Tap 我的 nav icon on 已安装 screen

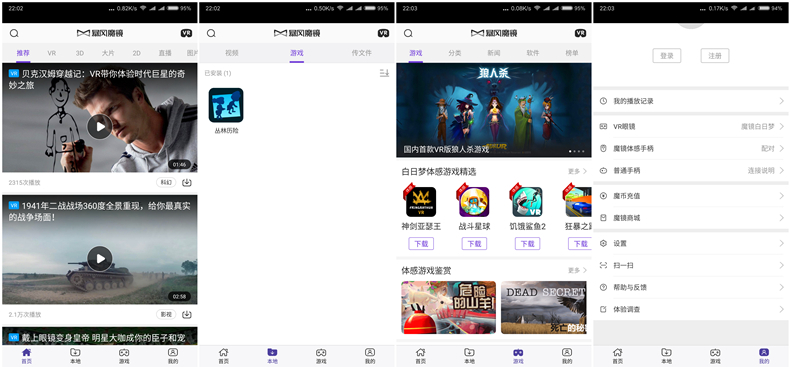coord(370,355)
